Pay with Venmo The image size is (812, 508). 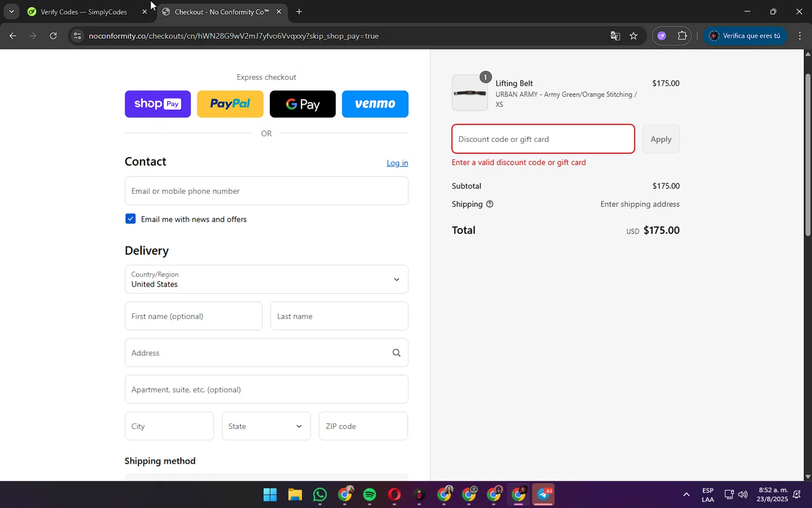pos(375,104)
